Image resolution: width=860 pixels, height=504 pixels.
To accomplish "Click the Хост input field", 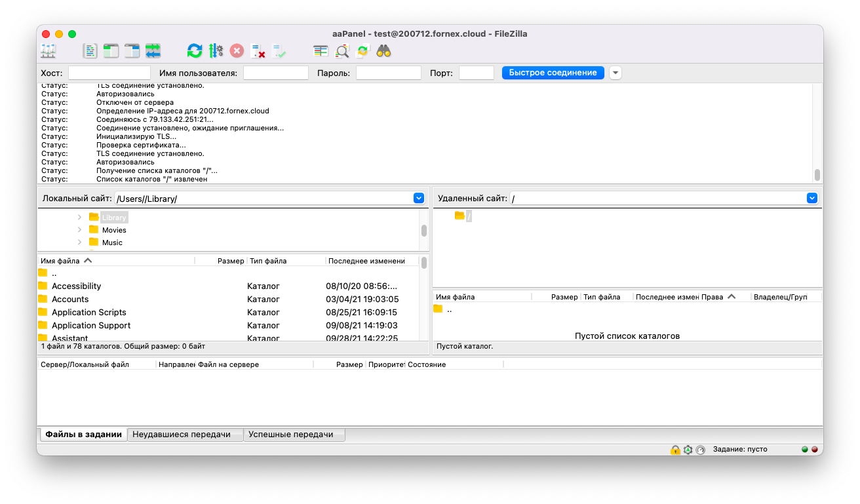I will [x=109, y=73].
